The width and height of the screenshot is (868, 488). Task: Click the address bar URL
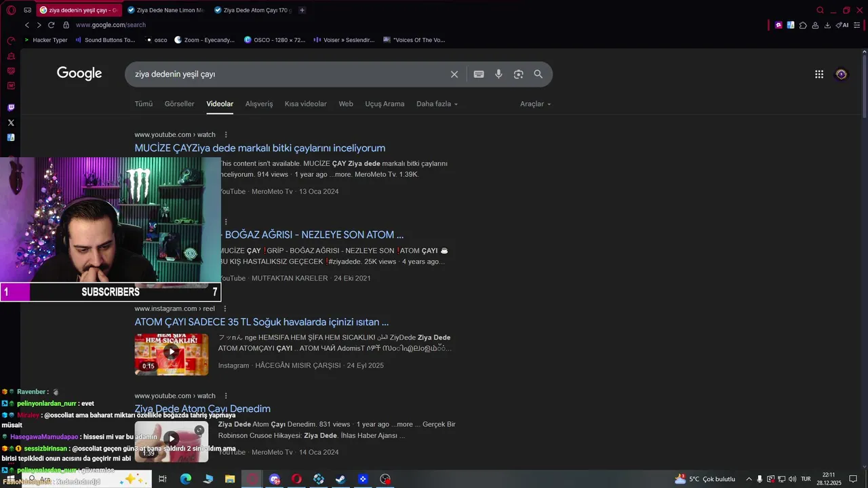click(x=111, y=25)
